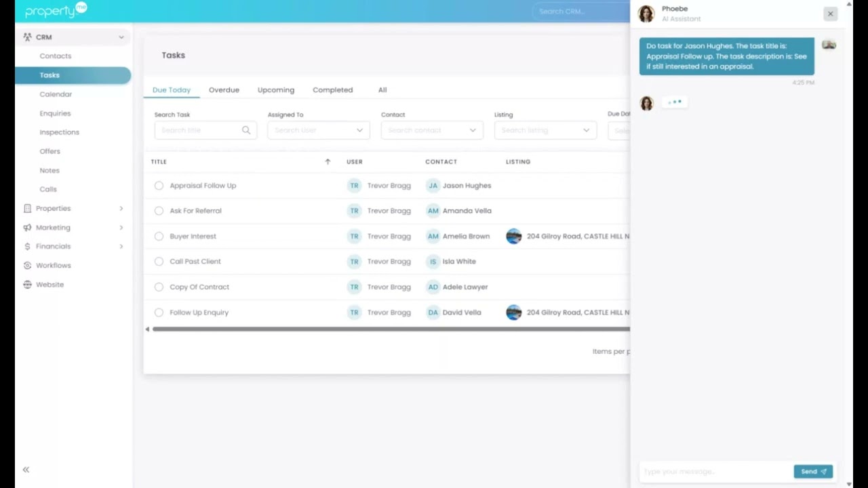Switch to the Completed tab
Viewport: 868px width, 488px height.
tap(332, 90)
